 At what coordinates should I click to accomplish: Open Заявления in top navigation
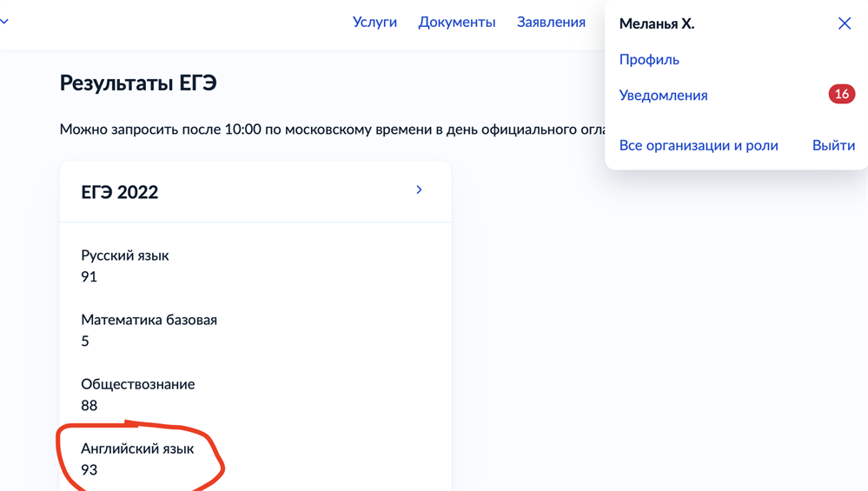pyautogui.click(x=551, y=22)
